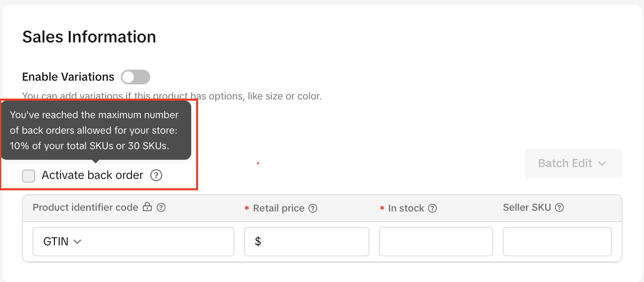This screenshot has height=282, width=644.
Task: Click the Seller SKU help icon
Action: (559, 207)
